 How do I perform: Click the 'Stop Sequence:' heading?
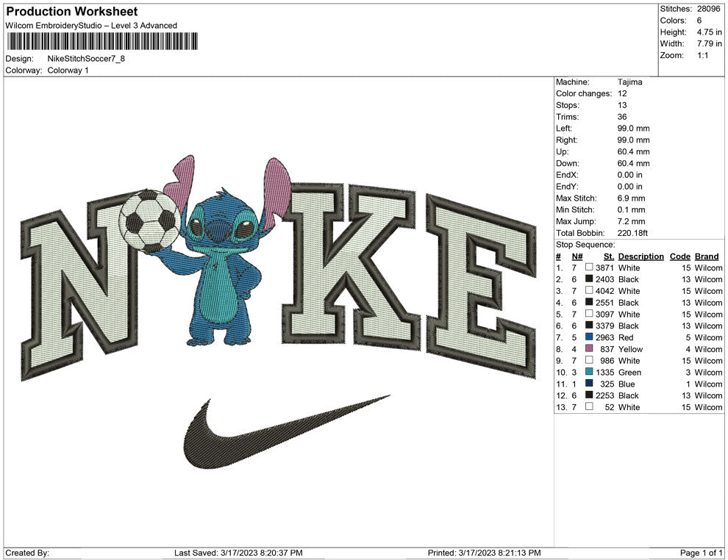585,245
